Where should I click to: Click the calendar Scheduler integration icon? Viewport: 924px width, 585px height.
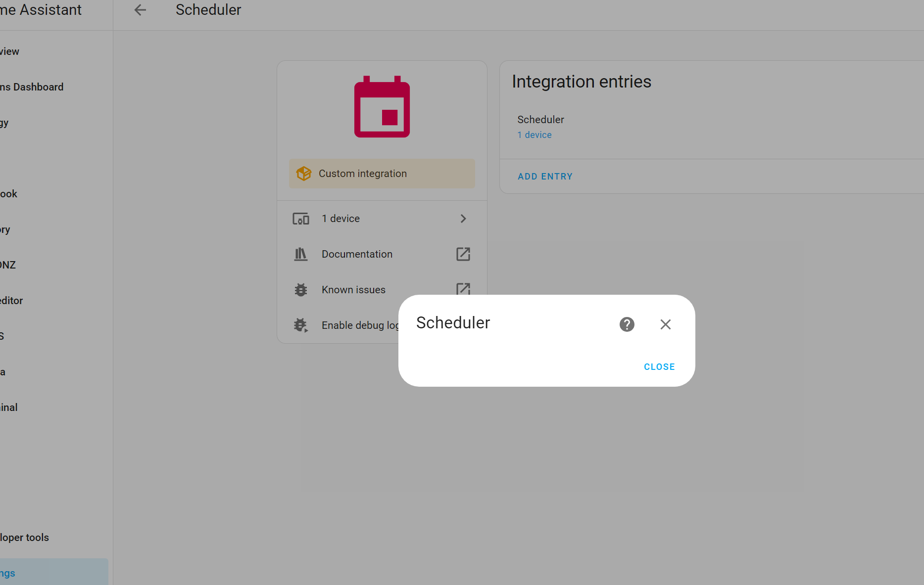coord(382,107)
